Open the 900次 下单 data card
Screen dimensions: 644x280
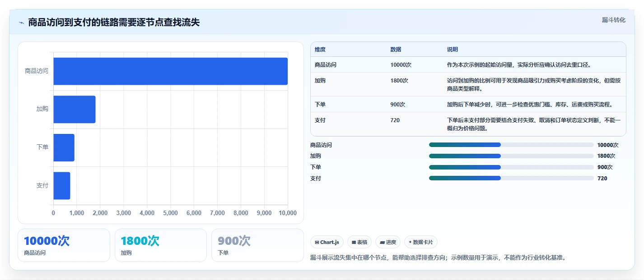pyautogui.click(x=257, y=245)
